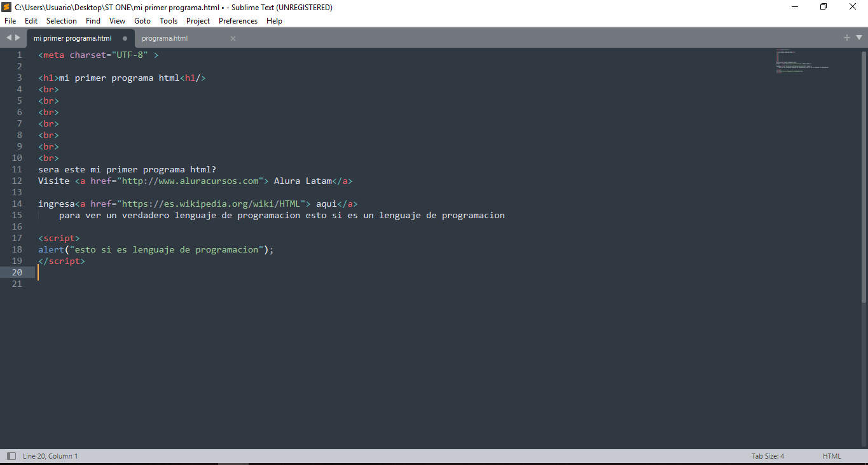Click the br tag on line 4
This screenshot has width=868, height=465.
coord(48,89)
